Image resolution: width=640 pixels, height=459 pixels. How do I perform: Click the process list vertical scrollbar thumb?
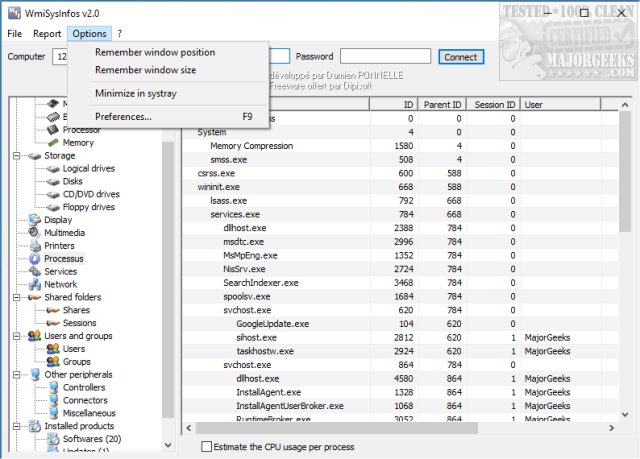[x=625, y=171]
